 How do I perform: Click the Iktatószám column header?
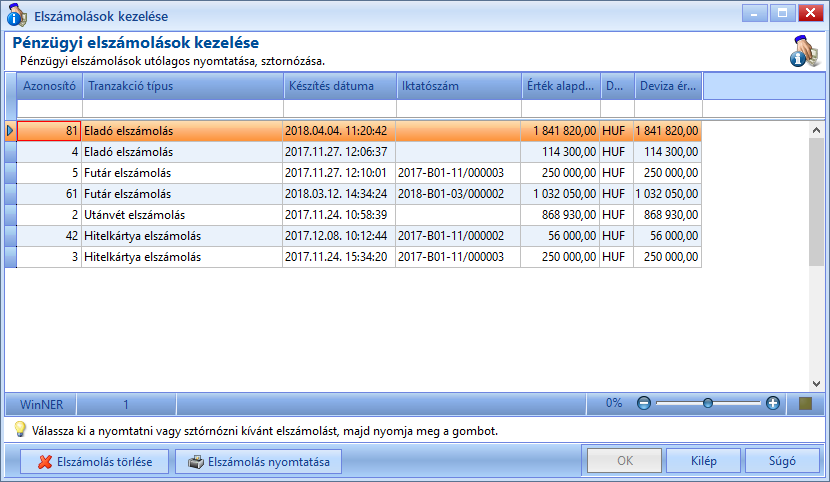pyautogui.click(x=459, y=86)
